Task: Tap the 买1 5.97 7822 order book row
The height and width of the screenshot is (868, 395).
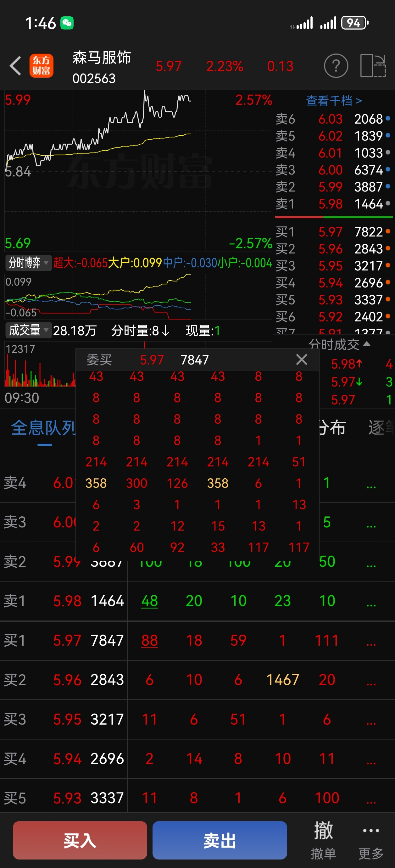Action: click(334, 232)
